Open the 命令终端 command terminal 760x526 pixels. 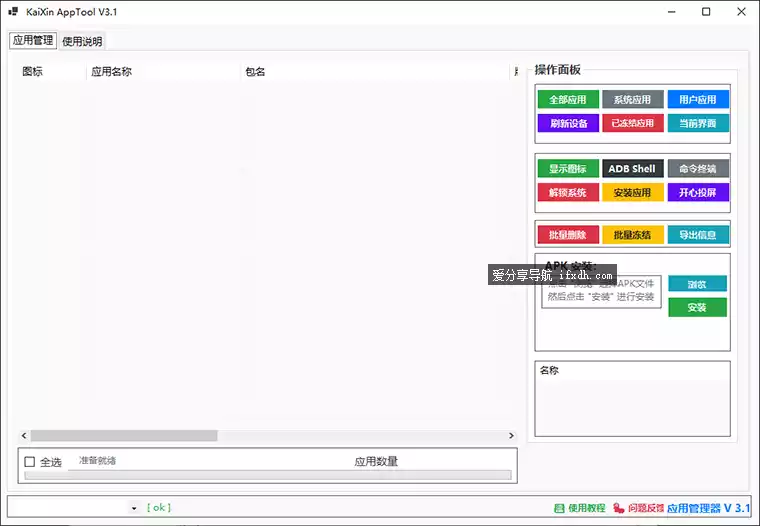698,169
